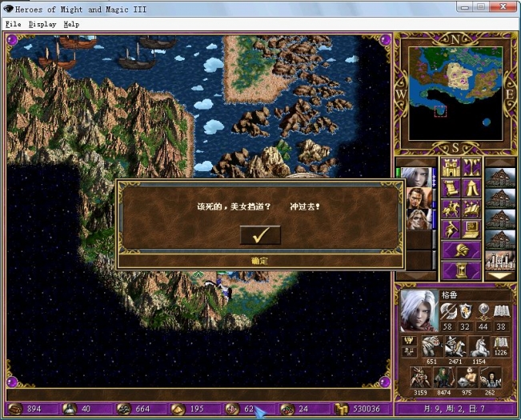The height and width of the screenshot is (420, 521).
Task: Click the Knowledge open book icon
Action: [501, 312]
